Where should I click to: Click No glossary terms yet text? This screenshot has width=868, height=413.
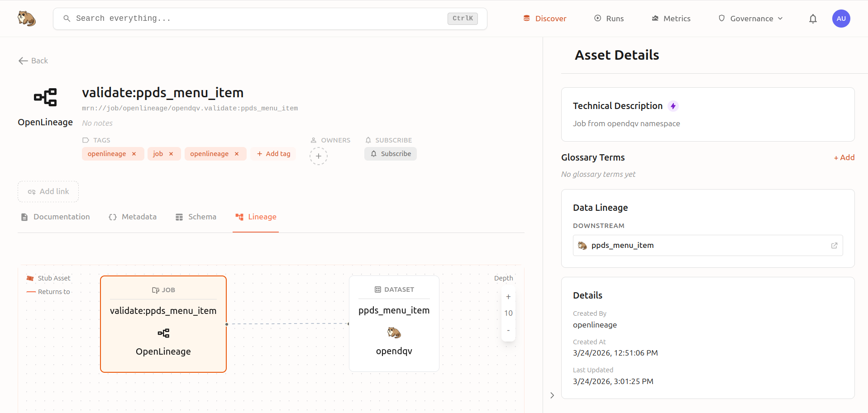click(x=598, y=174)
